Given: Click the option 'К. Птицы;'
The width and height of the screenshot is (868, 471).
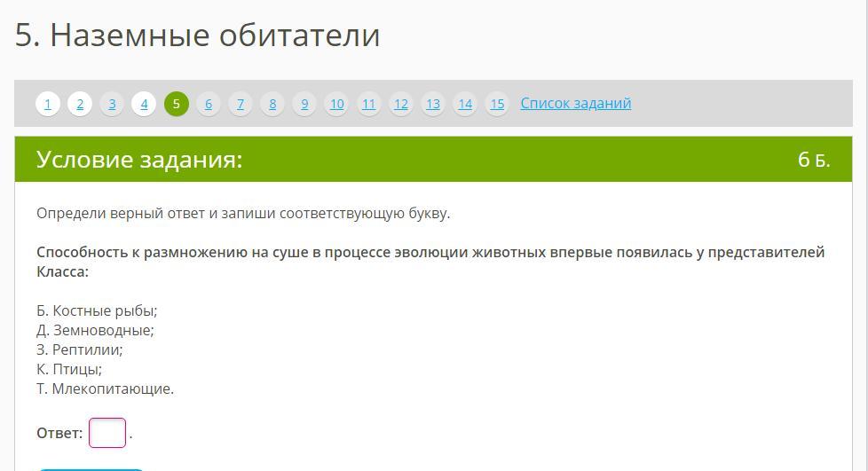Looking at the screenshot, I should point(69,369).
